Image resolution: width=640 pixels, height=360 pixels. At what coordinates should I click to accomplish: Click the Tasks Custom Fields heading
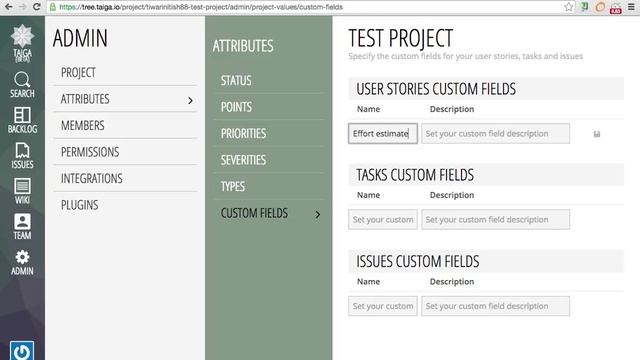tap(415, 175)
